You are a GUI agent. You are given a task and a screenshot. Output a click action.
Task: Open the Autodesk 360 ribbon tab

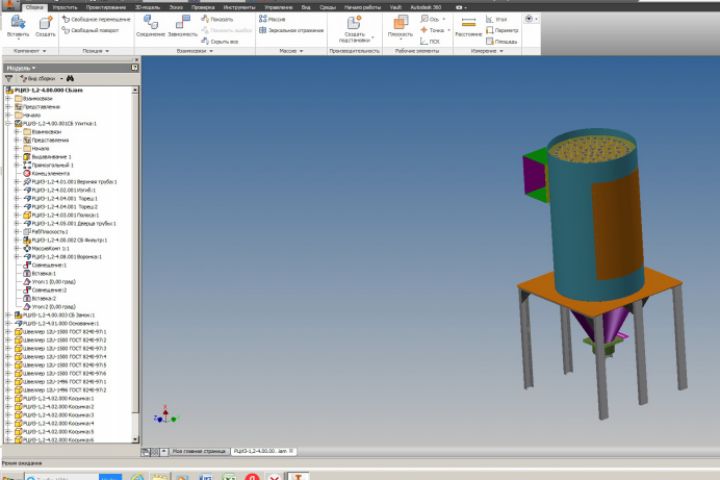426,7
